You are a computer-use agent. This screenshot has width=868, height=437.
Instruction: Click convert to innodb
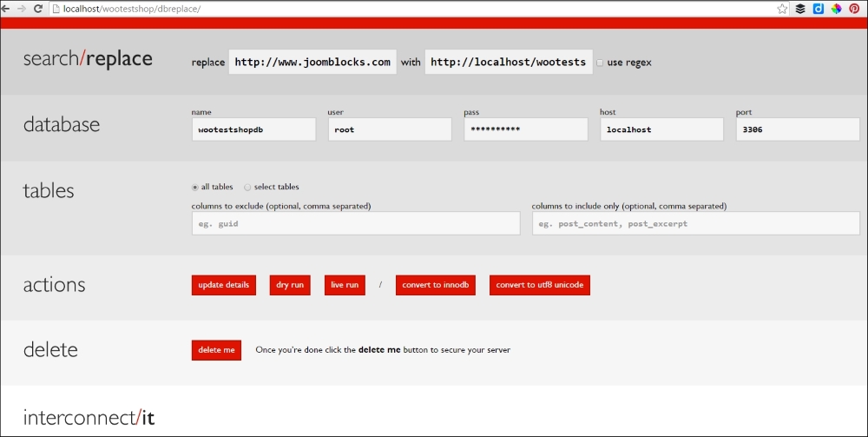[436, 285]
